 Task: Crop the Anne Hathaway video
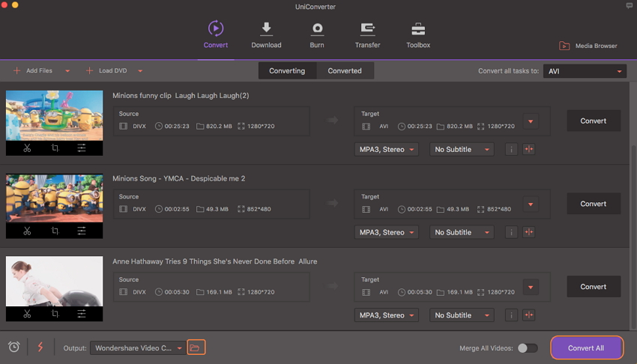point(55,314)
